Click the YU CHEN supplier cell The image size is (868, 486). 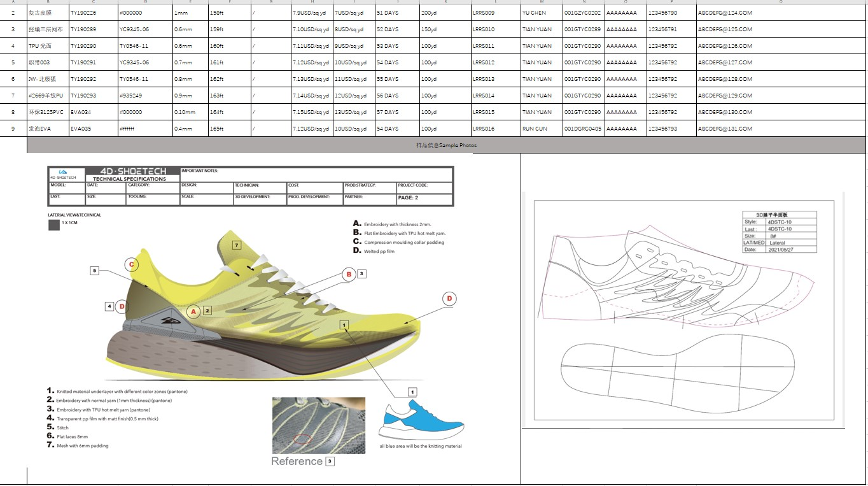[542, 13]
